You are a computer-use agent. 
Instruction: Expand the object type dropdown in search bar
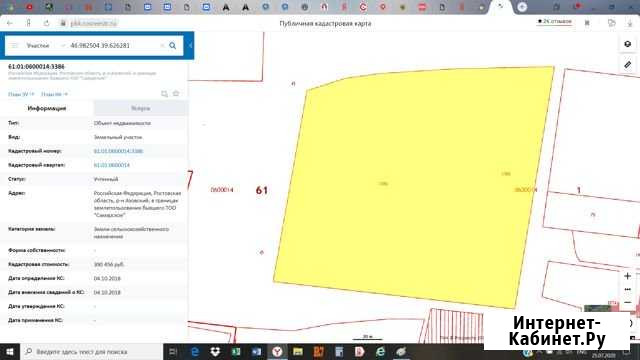[x=62, y=45]
